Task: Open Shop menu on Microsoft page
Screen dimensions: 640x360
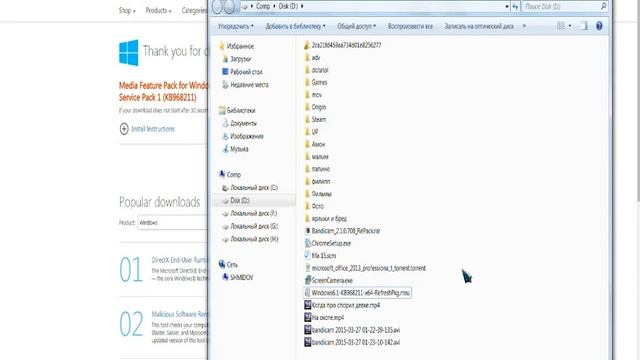Action: (x=127, y=11)
